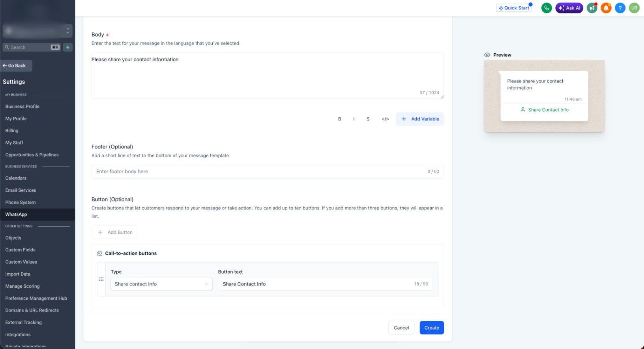Focus the sidebar Search field
The image size is (644, 349).
[32, 47]
